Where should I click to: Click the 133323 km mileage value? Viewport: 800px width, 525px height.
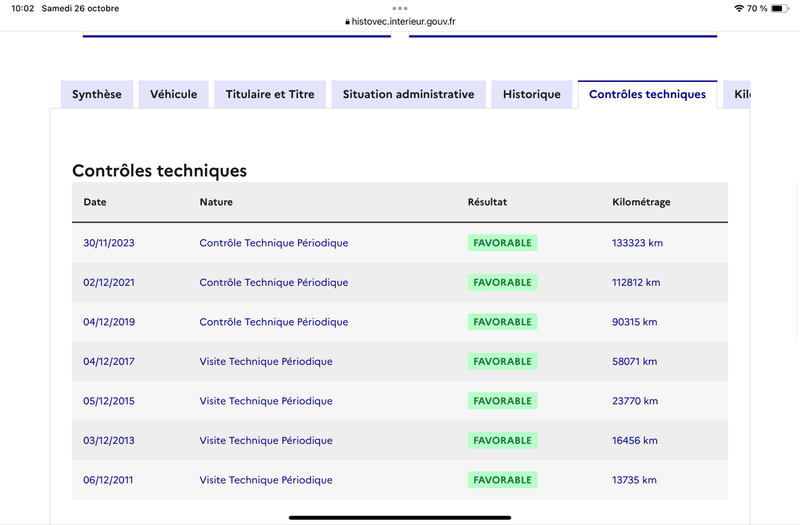pyautogui.click(x=637, y=243)
